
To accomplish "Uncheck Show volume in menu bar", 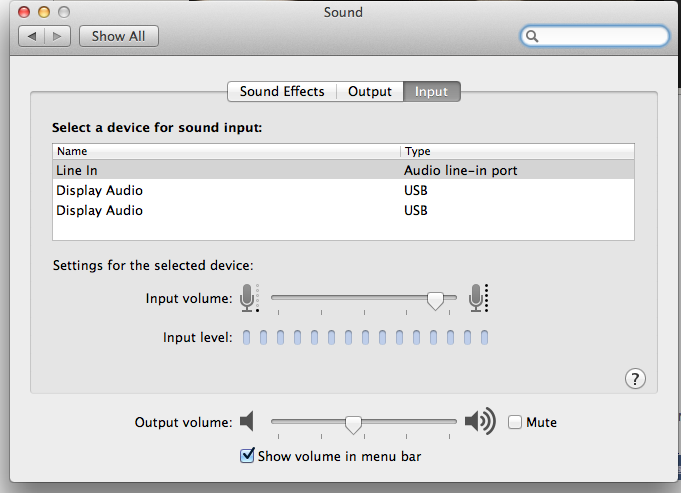I will [x=247, y=456].
